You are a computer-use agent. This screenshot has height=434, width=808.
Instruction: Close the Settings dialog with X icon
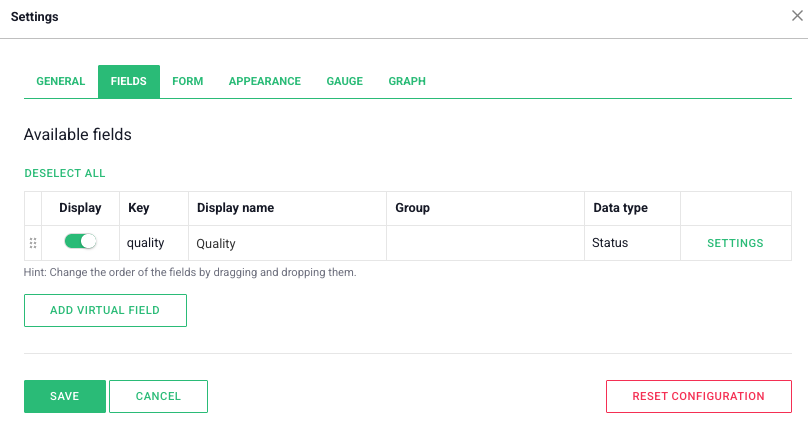pos(798,16)
